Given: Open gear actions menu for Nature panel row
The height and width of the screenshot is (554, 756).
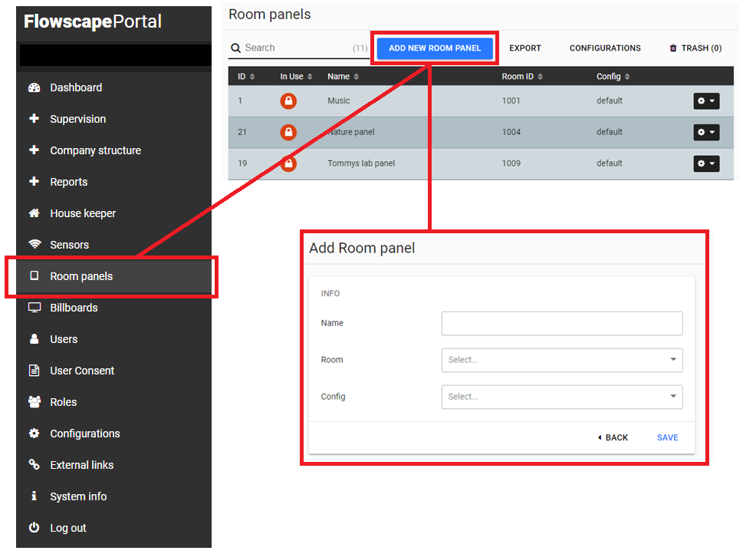Looking at the screenshot, I should 706,132.
